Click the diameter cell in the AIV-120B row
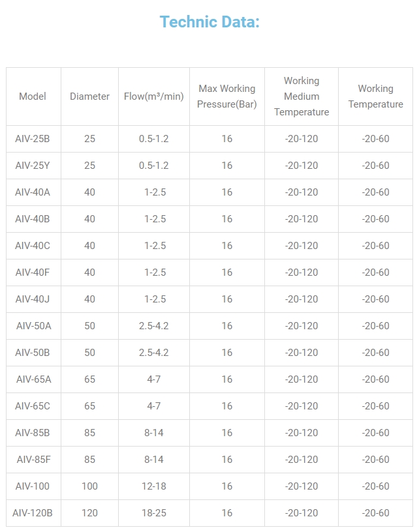The height and width of the screenshot is (532, 419). click(89, 513)
